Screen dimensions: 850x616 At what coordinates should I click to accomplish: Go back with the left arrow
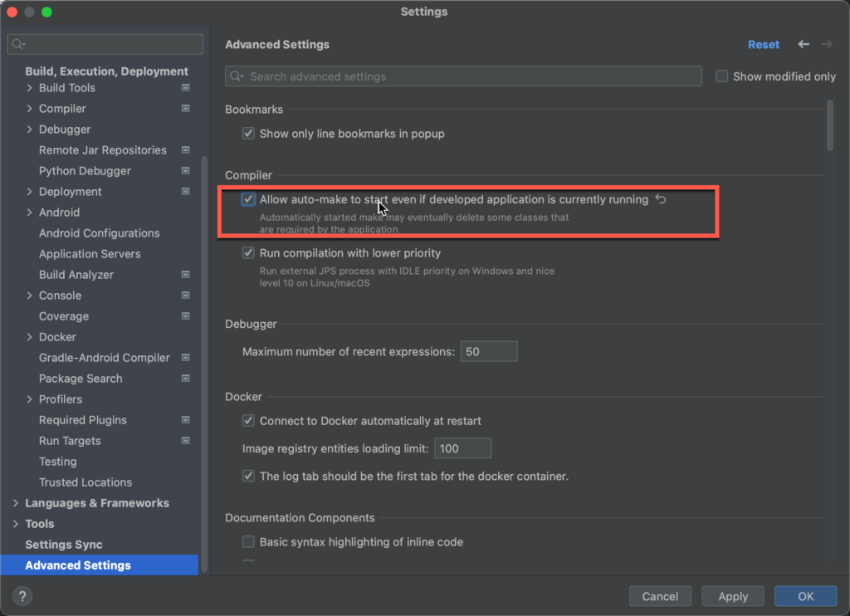[x=804, y=45]
